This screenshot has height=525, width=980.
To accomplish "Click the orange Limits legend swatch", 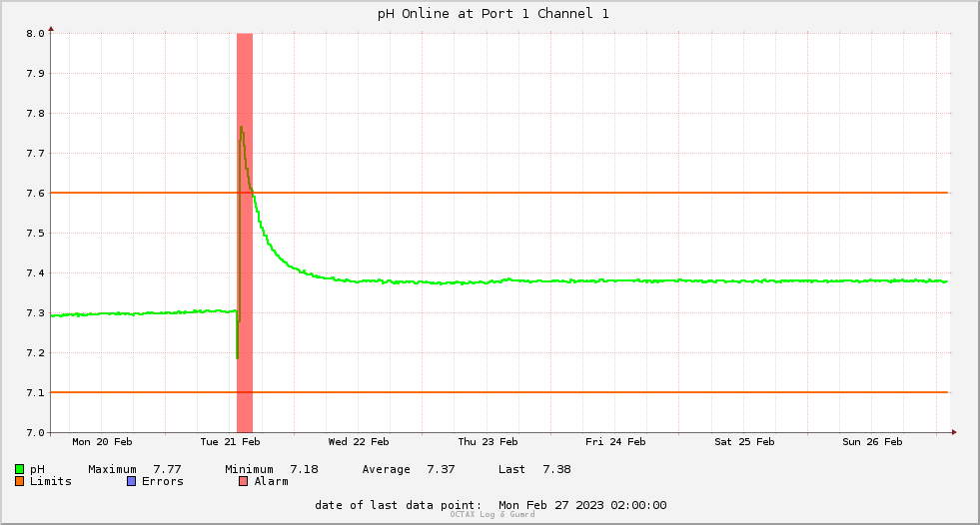I will [19, 481].
